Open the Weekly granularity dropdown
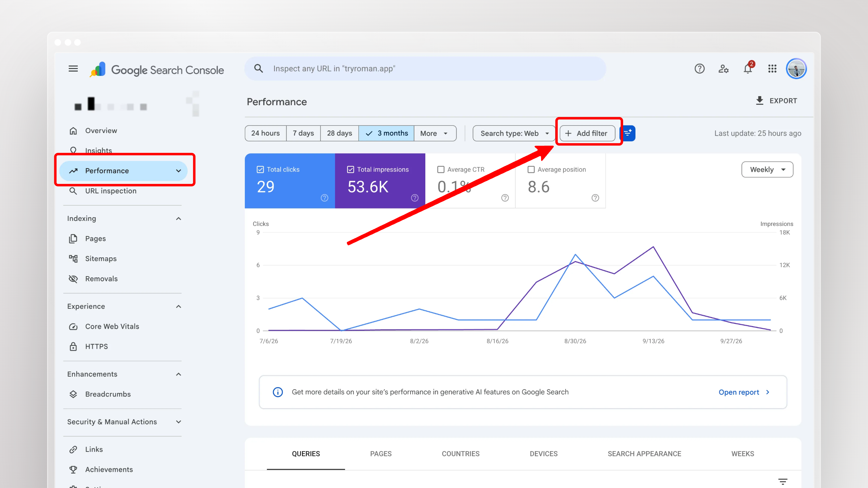Viewport: 868px width, 488px height. [x=767, y=170]
